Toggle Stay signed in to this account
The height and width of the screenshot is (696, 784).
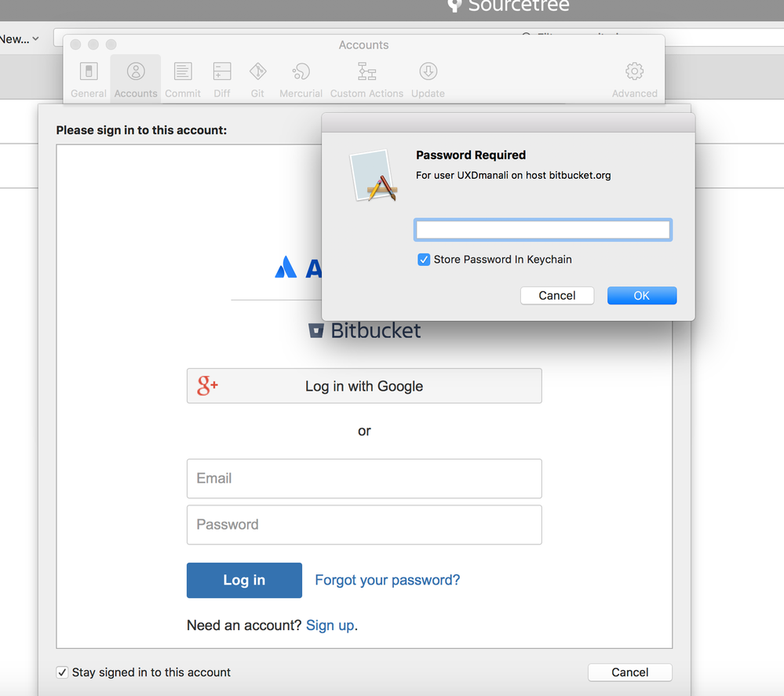pos(62,672)
